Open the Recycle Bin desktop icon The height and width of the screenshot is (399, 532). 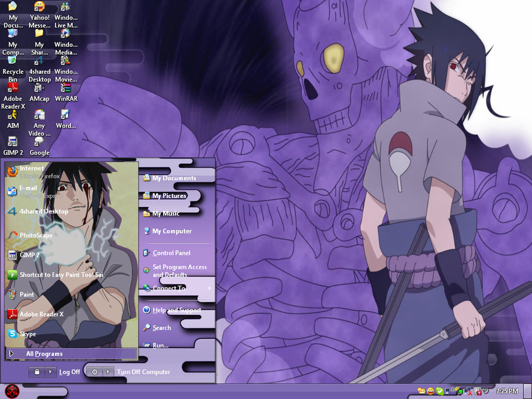[13, 69]
